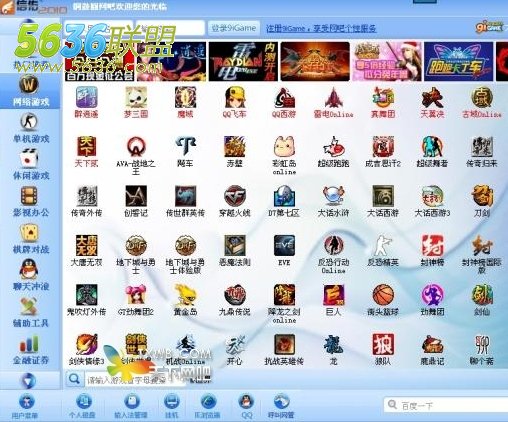Open the Christmas girl pink banner
Image resolution: width=508 pixels, height=422 pixels.
(x=387, y=61)
